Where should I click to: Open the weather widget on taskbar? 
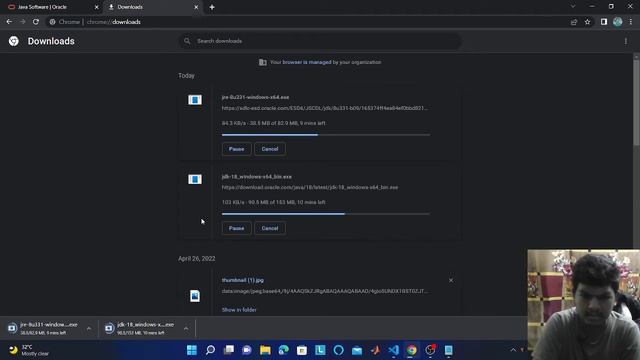[x=29, y=350]
